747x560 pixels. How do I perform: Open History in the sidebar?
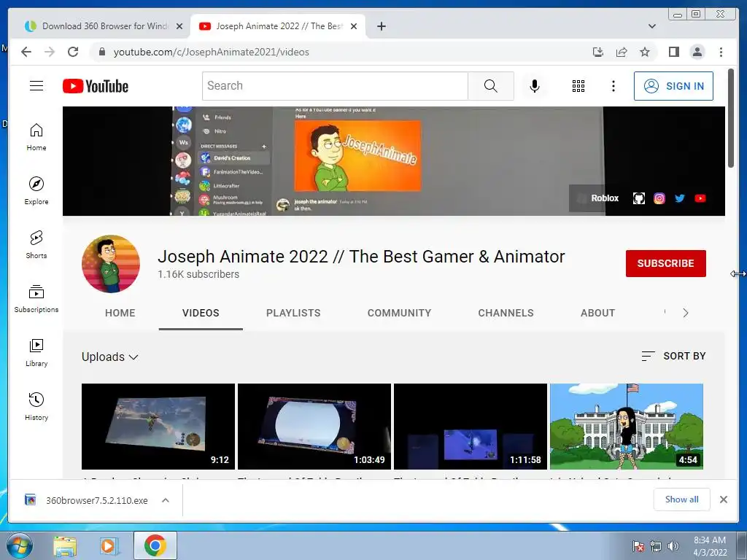[x=36, y=406]
